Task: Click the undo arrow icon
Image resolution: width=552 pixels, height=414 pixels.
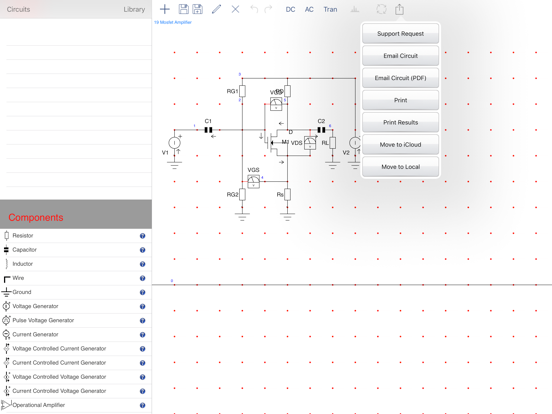Action: point(254,9)
